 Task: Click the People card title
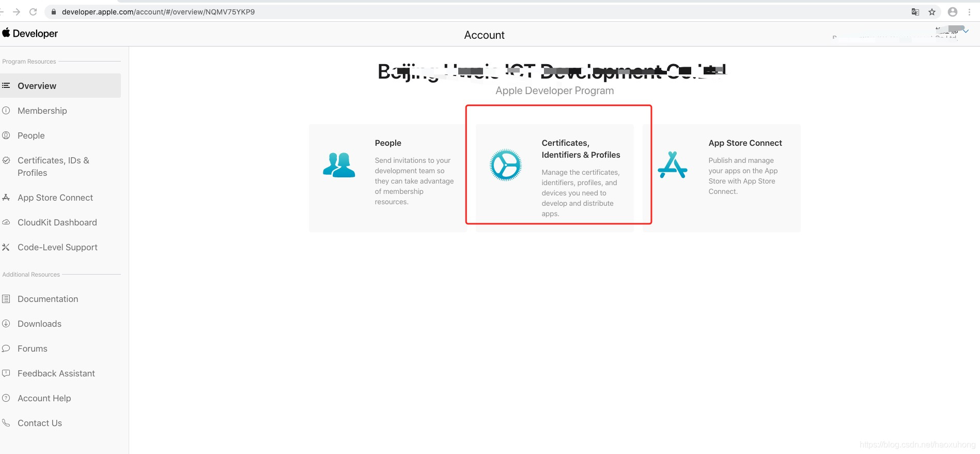pyautogui.click(x=388, y=143)
